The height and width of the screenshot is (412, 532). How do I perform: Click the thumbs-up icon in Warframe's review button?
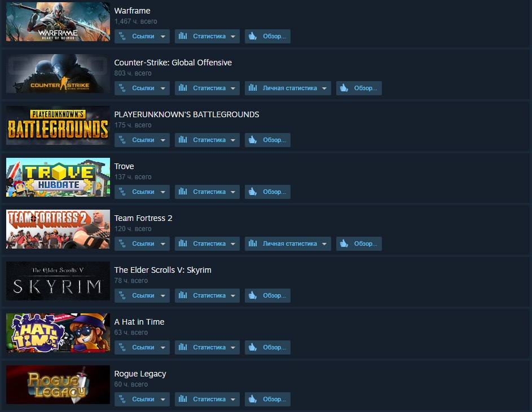[x=252, y=36]
